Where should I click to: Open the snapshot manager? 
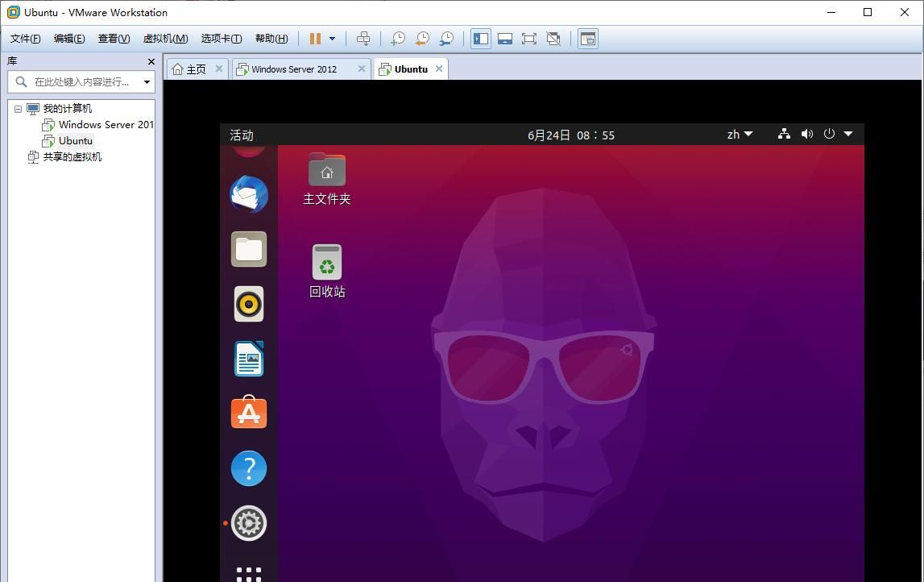point(447,38)
